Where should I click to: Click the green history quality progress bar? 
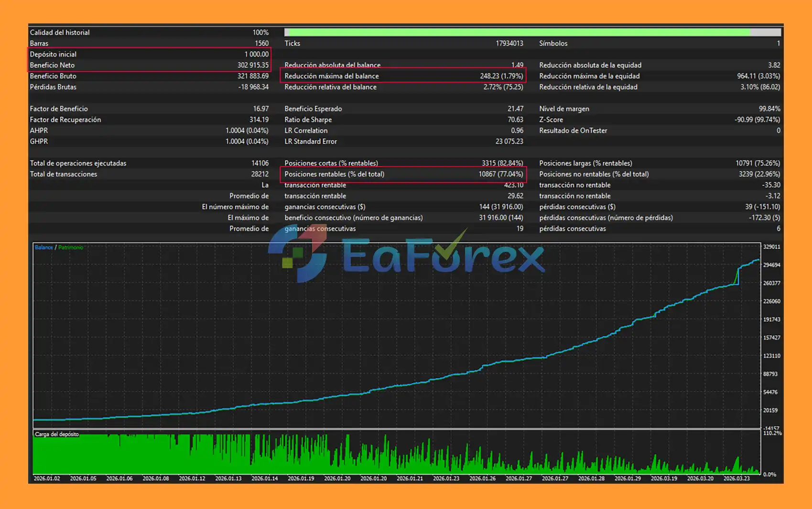coord(516,32)
